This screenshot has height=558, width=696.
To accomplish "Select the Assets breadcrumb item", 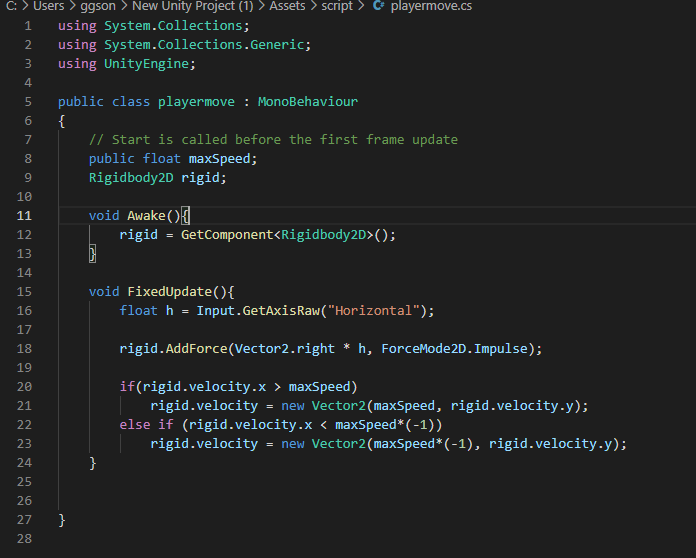I will tap(287, 7).
